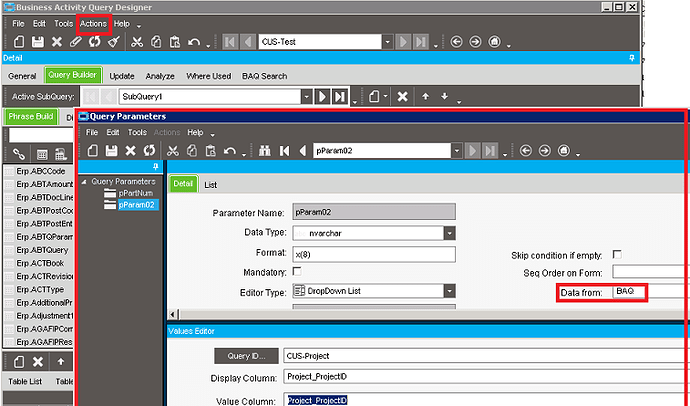Click Copy icon in Query Parameters toolbar
Screen dimensions: 690x406
pyautogui.click(x=191, y=150)
